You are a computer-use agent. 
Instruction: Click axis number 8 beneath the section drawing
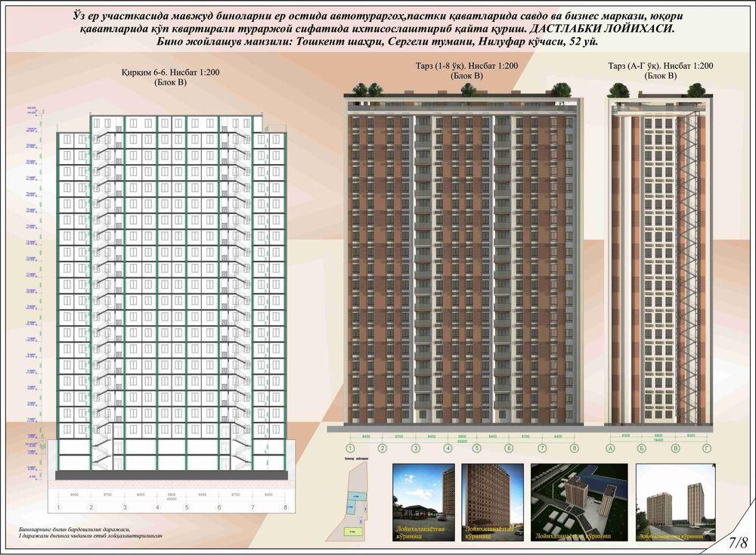tap(286, 507)
